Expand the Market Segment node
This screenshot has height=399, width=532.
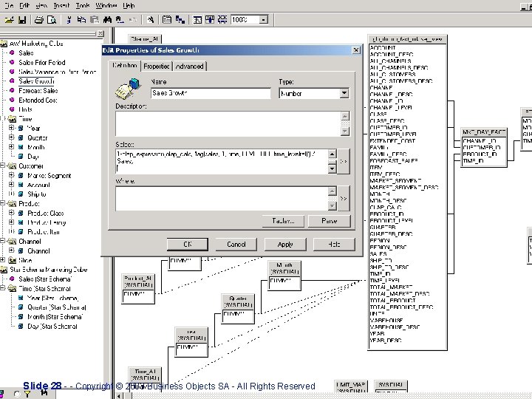coord(12,175)
